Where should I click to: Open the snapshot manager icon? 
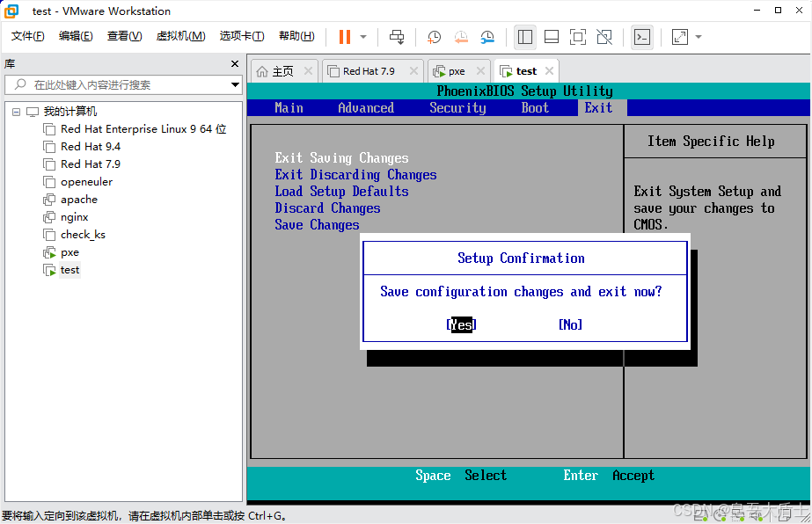[487, 37]
